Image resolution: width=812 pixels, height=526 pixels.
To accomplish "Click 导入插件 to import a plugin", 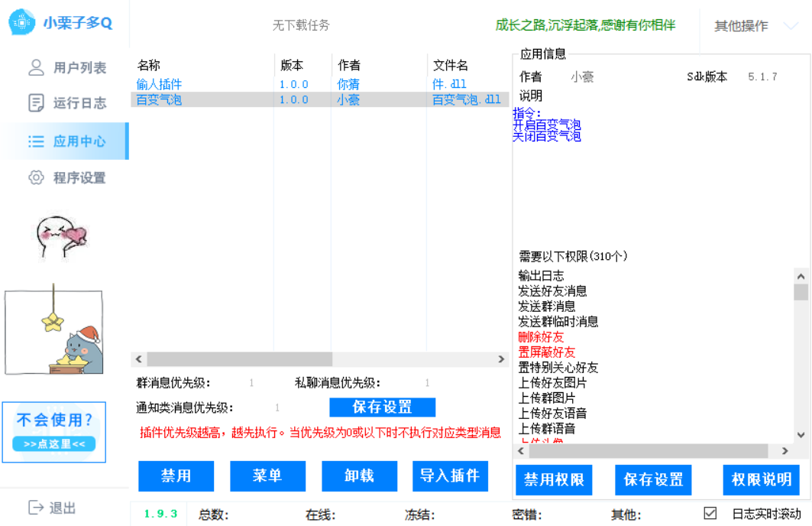I will pyautogui.click(x=451, y=476).
